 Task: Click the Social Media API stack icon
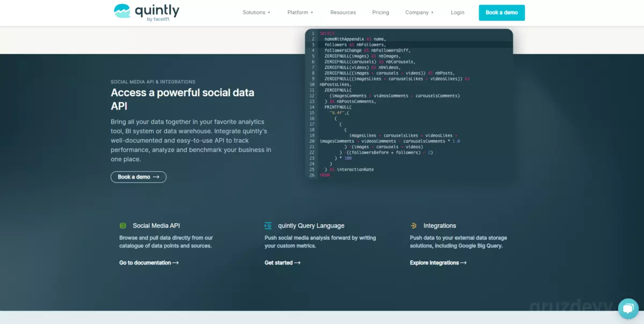[x=123, y=226]
